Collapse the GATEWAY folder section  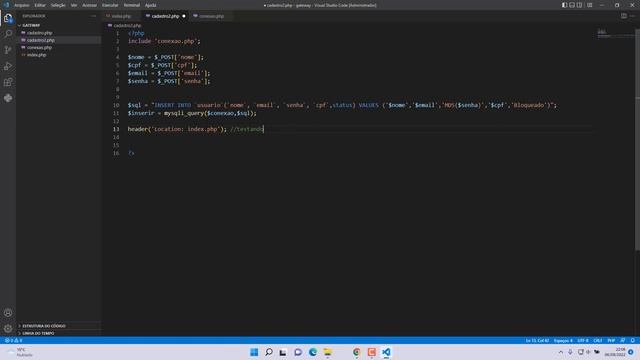point(31,25)
